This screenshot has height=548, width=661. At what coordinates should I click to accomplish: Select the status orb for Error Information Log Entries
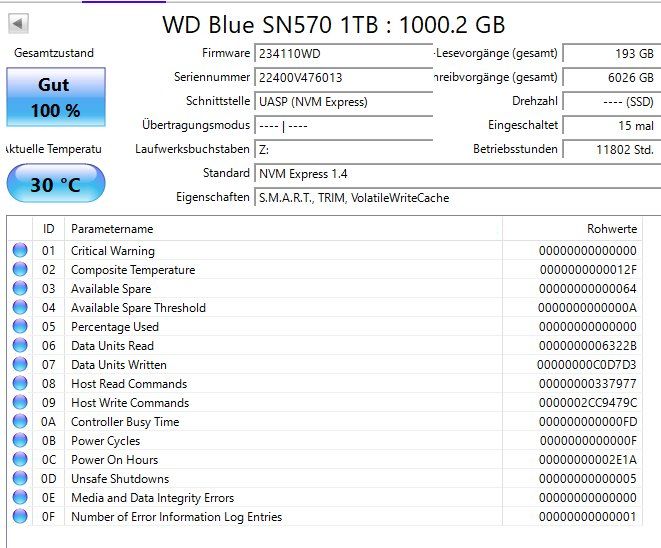20,516
